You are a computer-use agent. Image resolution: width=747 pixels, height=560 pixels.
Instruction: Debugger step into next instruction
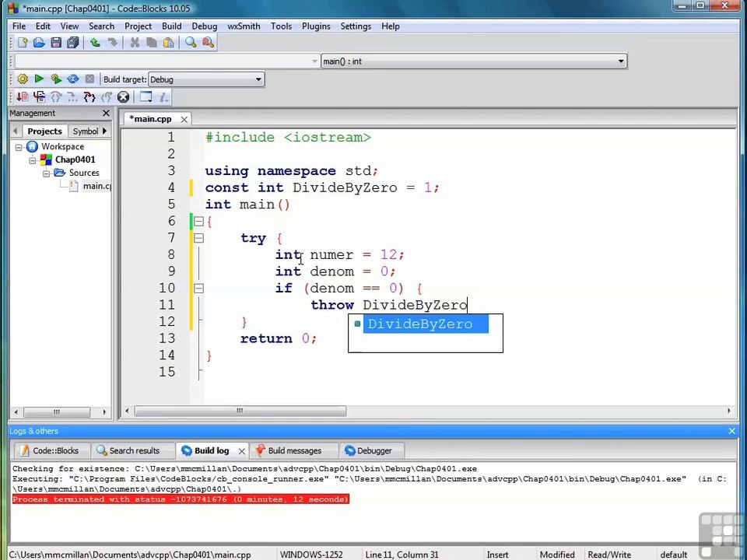(72, 97)
